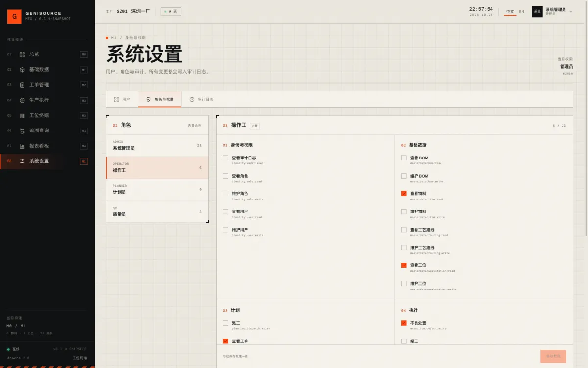Check the 维护物料 permission

(x=404, y=211)
